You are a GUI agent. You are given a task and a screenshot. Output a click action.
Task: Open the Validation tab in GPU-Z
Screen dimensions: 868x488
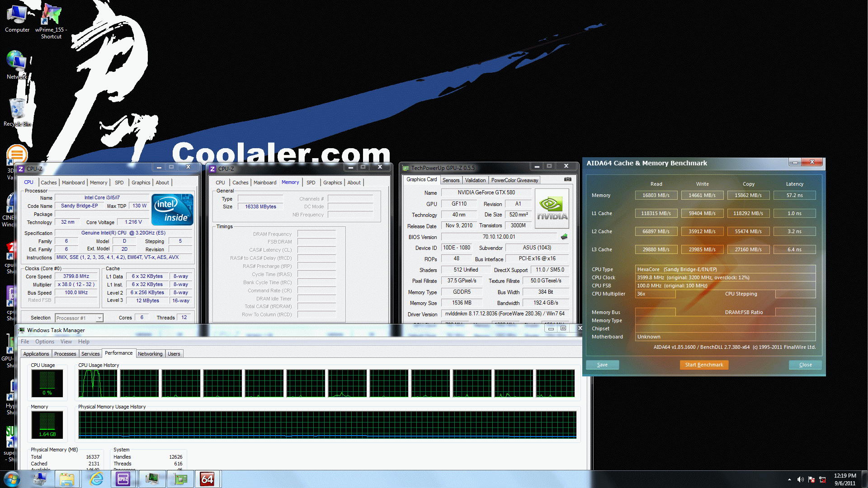pyautogui.click(x=475, y=180)
